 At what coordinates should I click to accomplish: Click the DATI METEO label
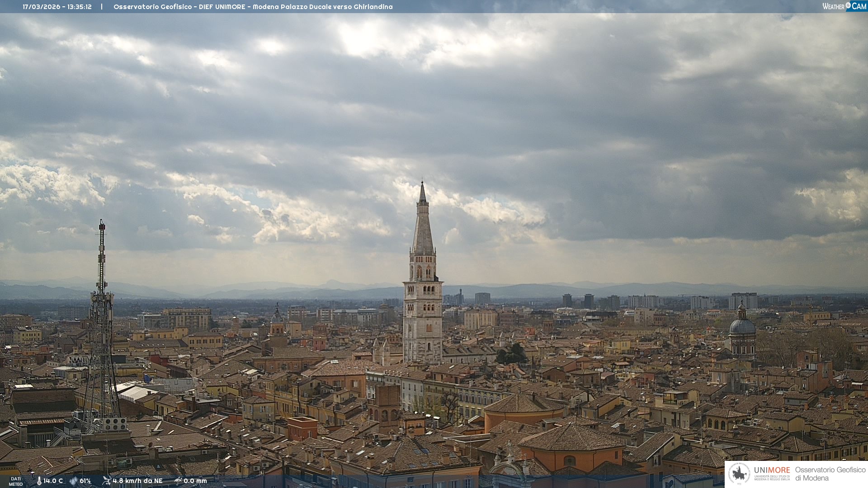click(16, 481)
